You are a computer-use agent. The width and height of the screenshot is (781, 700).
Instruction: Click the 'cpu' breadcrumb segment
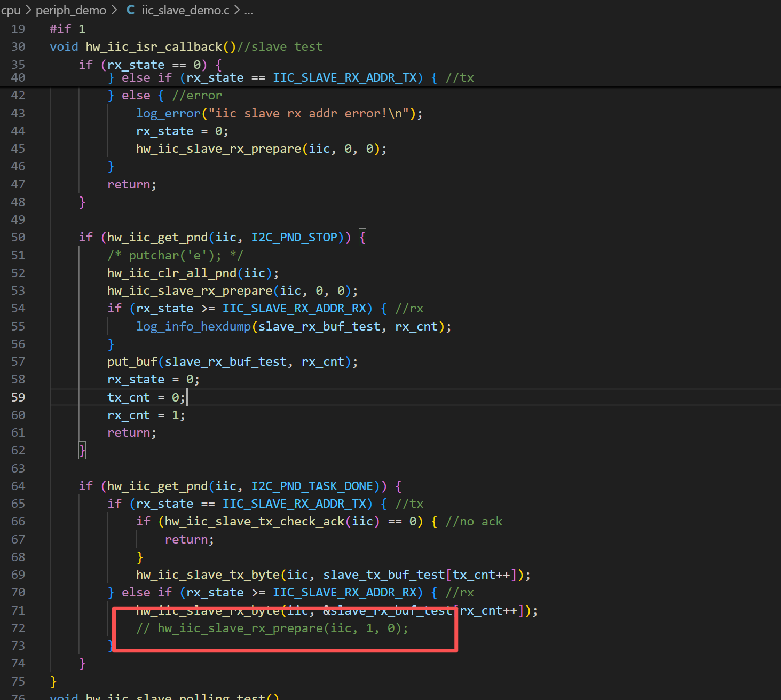click(x=10, y=10)
